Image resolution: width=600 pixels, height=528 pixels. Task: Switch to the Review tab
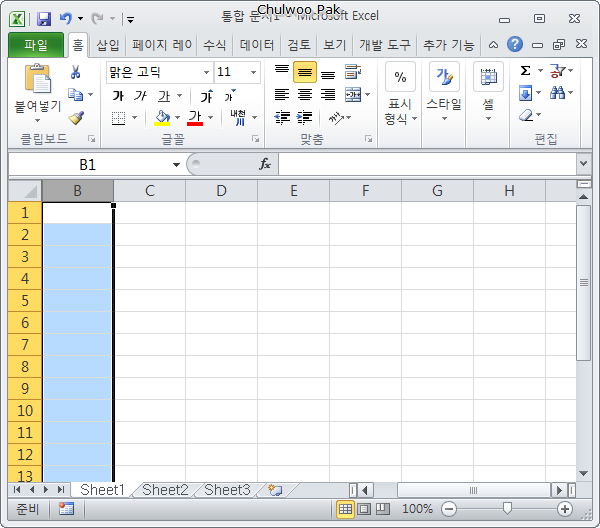click(298, 45)
